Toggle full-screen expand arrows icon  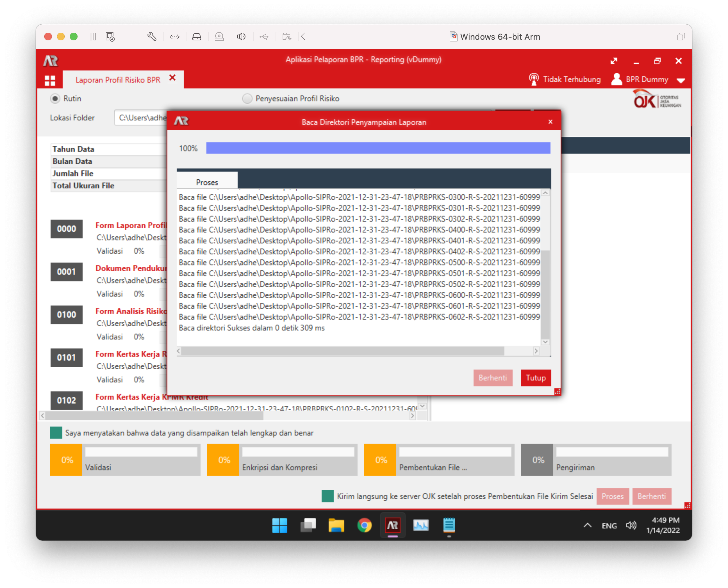point(614,61)
